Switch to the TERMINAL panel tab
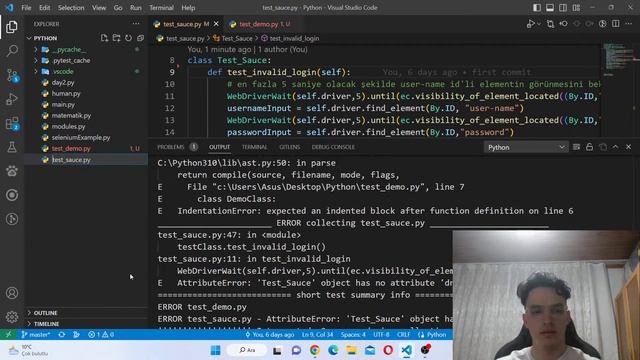Image resolution: width=640 pixels, height=360 pixels. [254, 147]
